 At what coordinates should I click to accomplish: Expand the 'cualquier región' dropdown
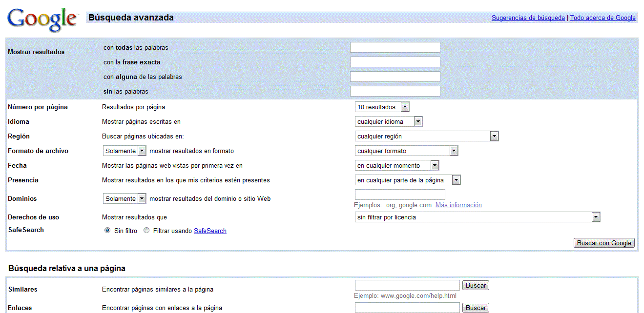pyautogui.click(x=427, y=136)
